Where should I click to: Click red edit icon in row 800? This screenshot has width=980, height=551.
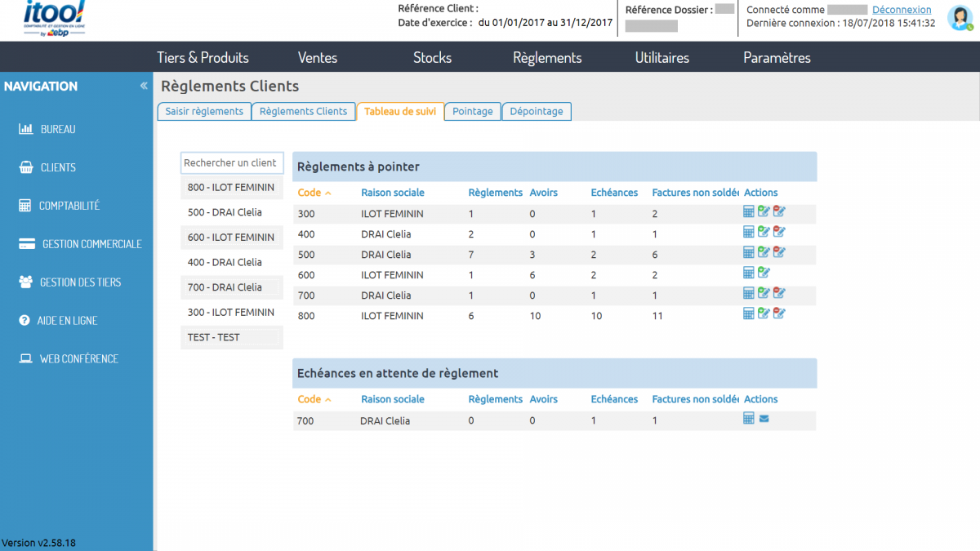pos(779,313)
